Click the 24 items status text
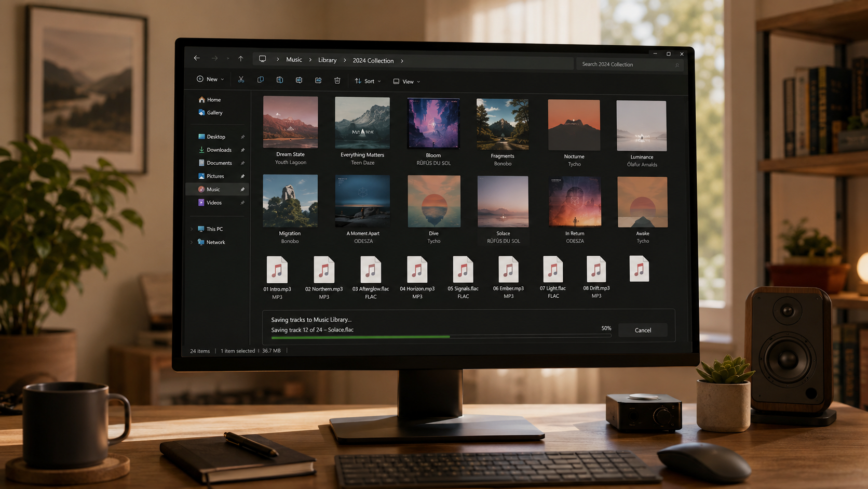The height and width of the screenshot is (489, 868). click(x=200, y=351)
